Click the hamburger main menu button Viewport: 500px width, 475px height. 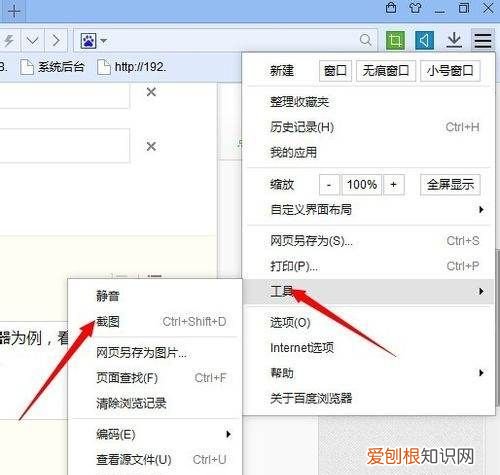[x=483, y=40]
